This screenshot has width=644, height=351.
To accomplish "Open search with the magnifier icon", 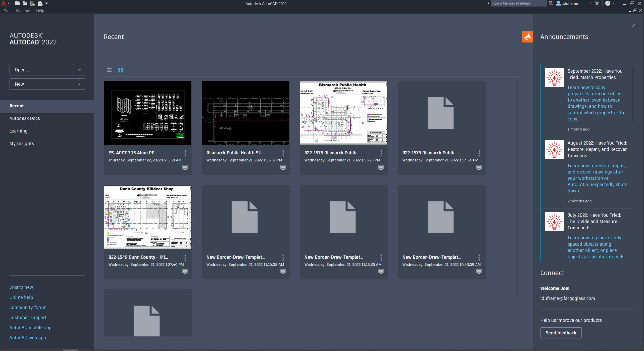I will (x=551, y=3).
